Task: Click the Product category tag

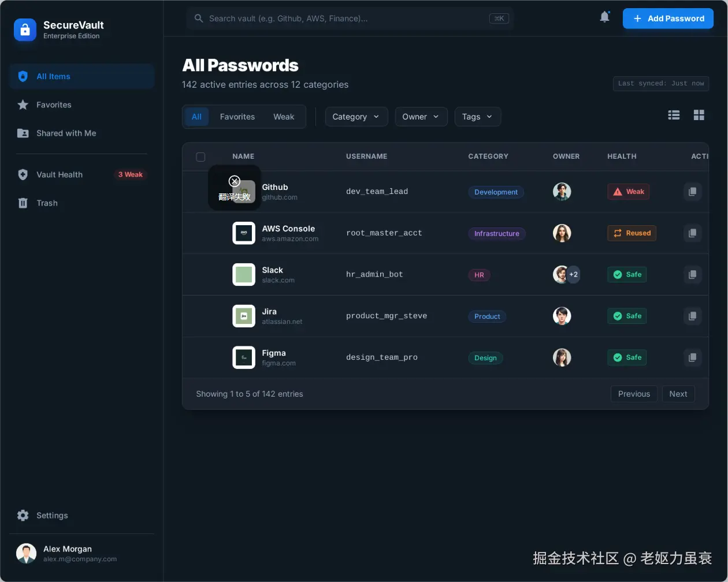Action: (x=487, y=316)
